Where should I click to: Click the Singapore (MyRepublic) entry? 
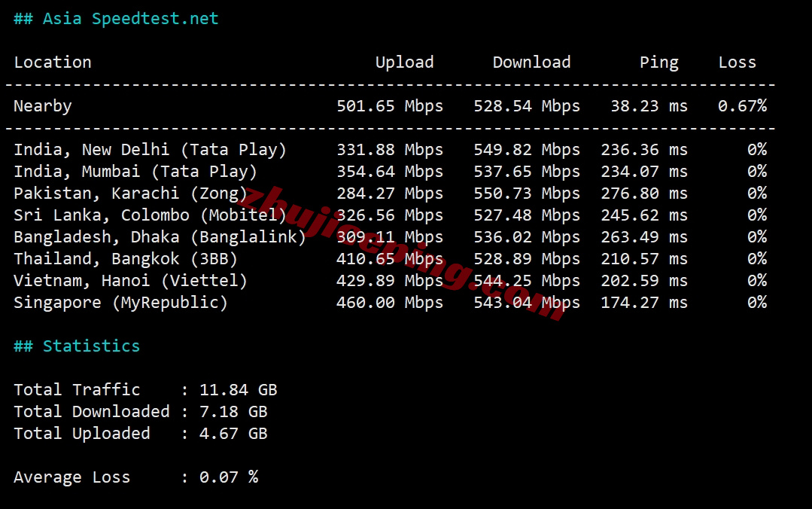coord(120,303)
